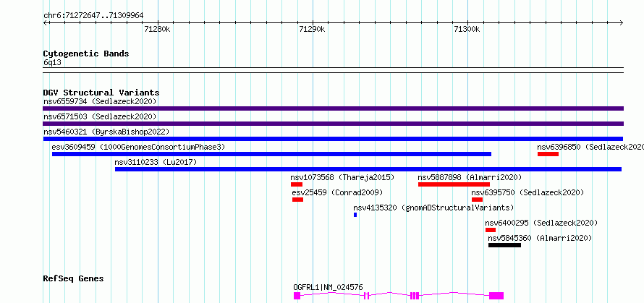
Task: Select the nsv6395750 red variant bar
Action: pyautogui.click(x=478, y=200)
